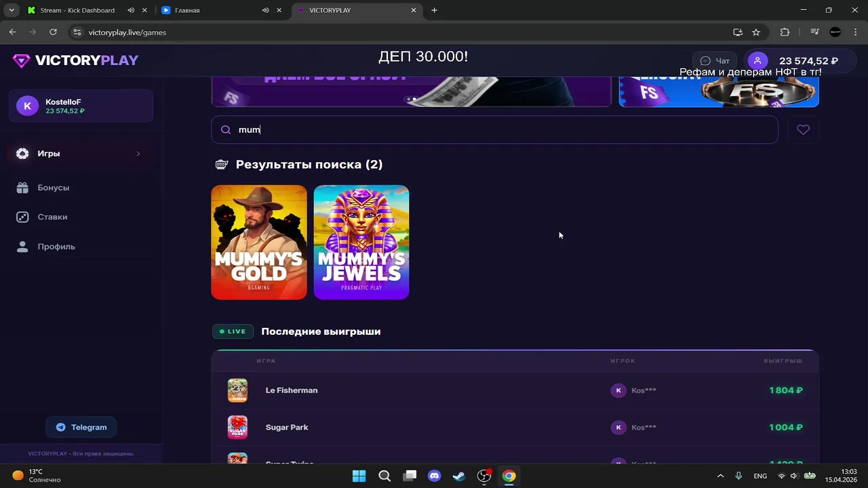Click the Sugar Park game icon
Viewport: 868px width, 488px height.
click(x=237, y=428)
